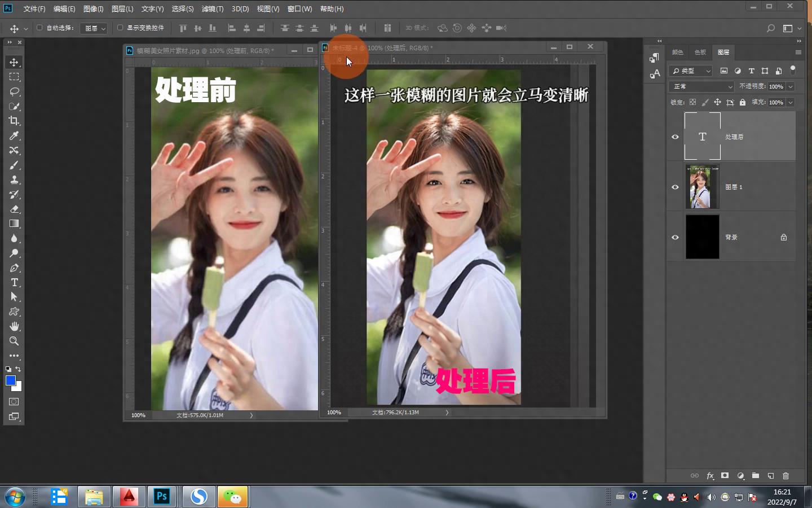This screenshot has width=812, height=508.
Task: Open the 滤镜(T) menu
Action: (x=212, y=9)
